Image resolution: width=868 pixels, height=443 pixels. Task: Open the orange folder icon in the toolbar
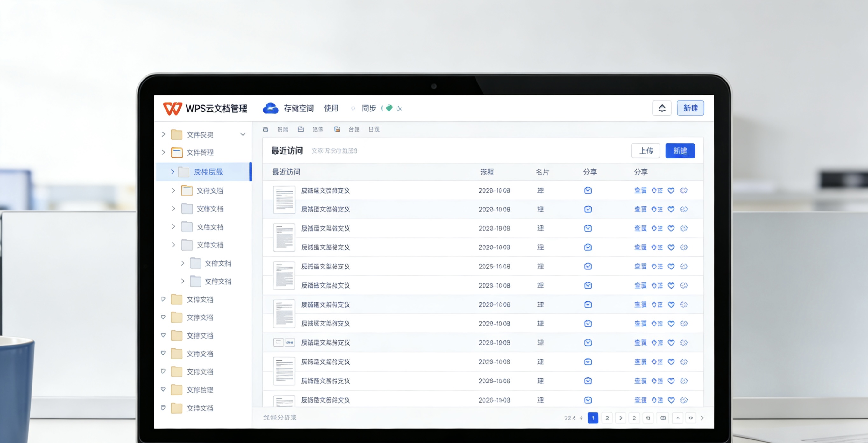[x=337, y=129]
